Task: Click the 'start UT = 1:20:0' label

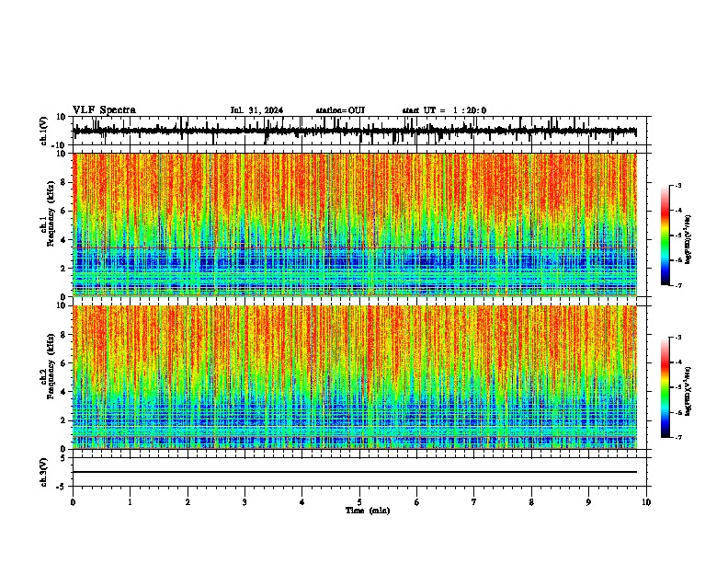Action: click(444, 110)
